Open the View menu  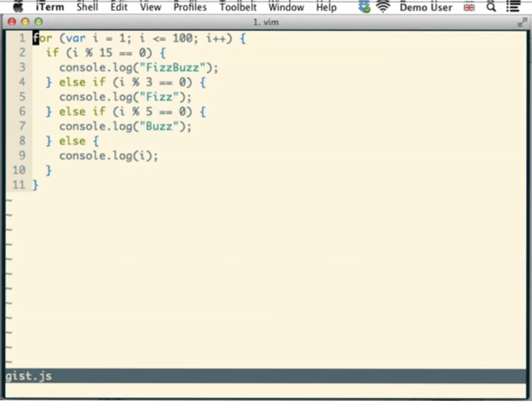coord(151,7)
